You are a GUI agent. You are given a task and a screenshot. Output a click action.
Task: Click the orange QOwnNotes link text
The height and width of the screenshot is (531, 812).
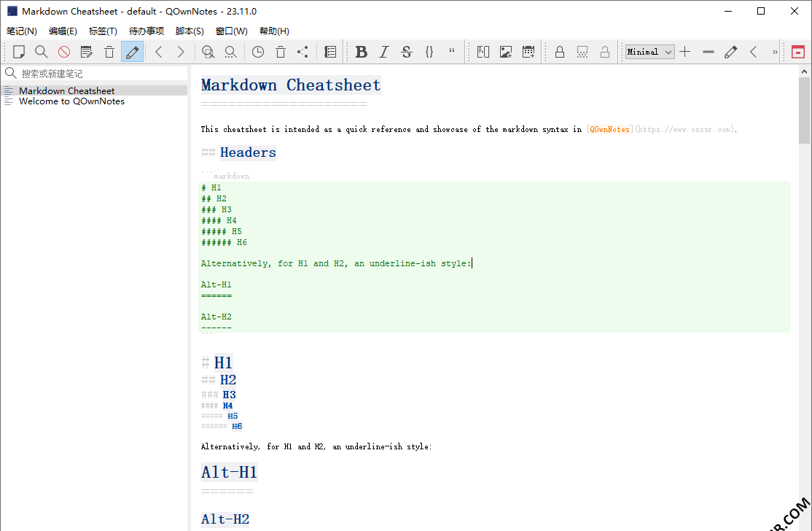pyautogui.click(x=609, y=130)
